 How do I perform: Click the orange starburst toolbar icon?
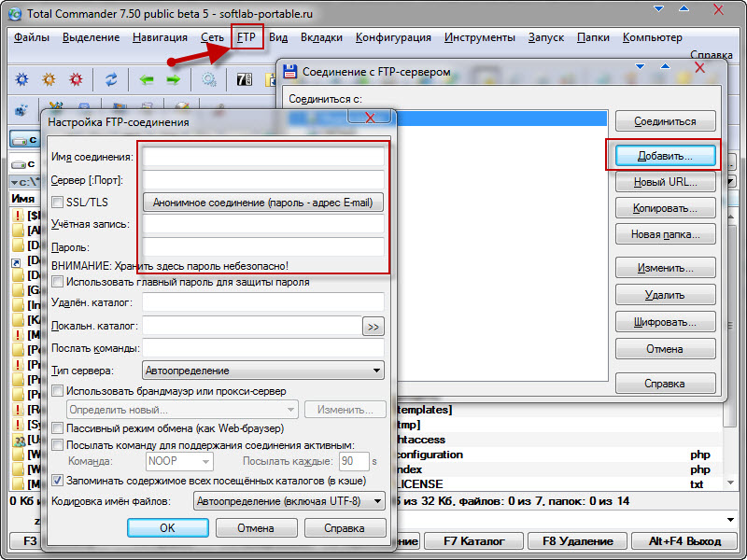pos(49,79)
